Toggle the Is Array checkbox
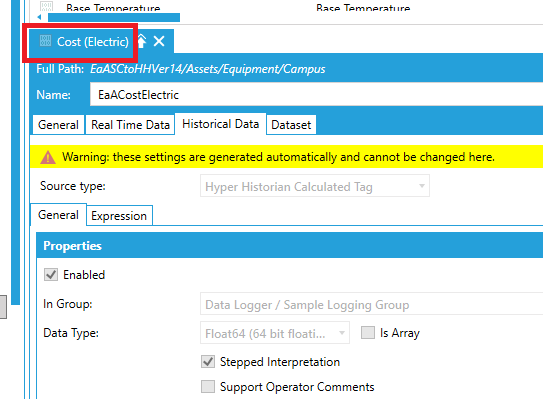Screen dimensions: 543x399 (x=368, y=332)
